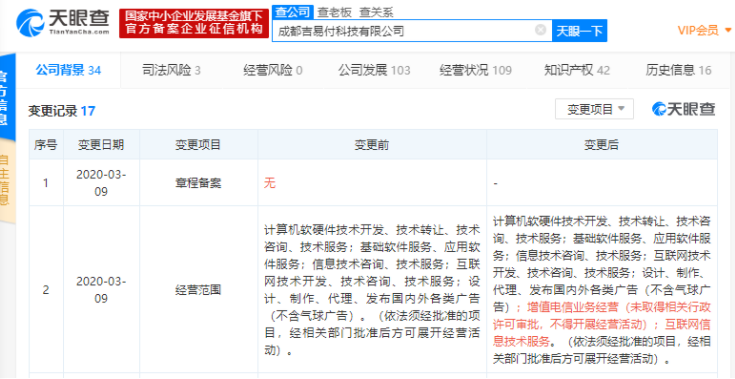The height and width of the screenshot is (379, 735).
Task: Click the 变更记录 17 heading
Action: 61,111
